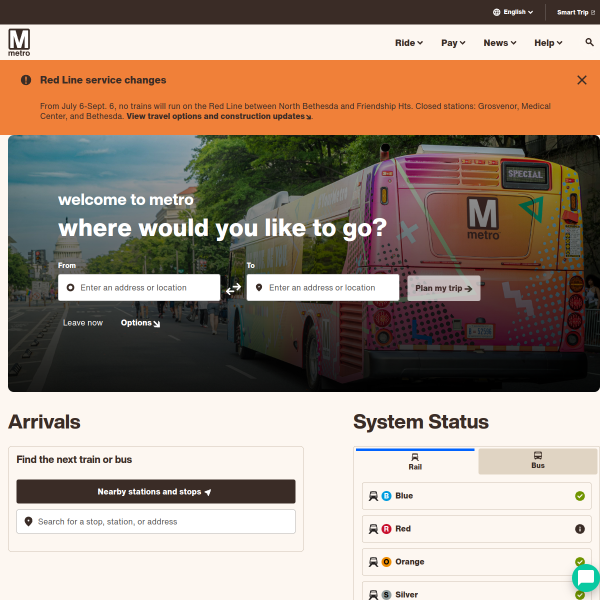Open the chat bubble widget
This screenshot has width=600, height=600.
[585, 577]
